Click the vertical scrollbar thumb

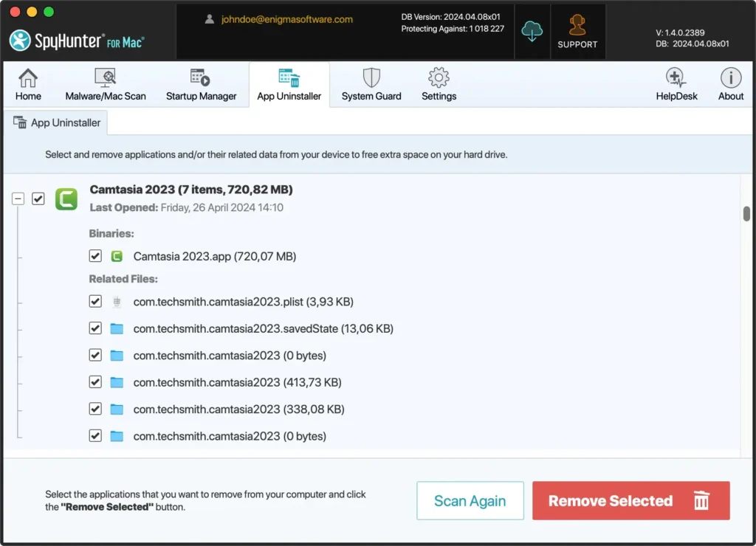746,213
